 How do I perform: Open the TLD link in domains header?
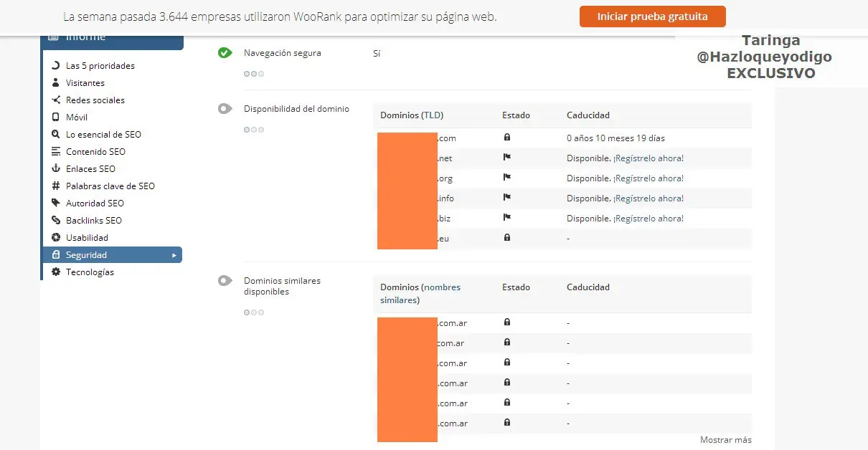click(433, 115)
